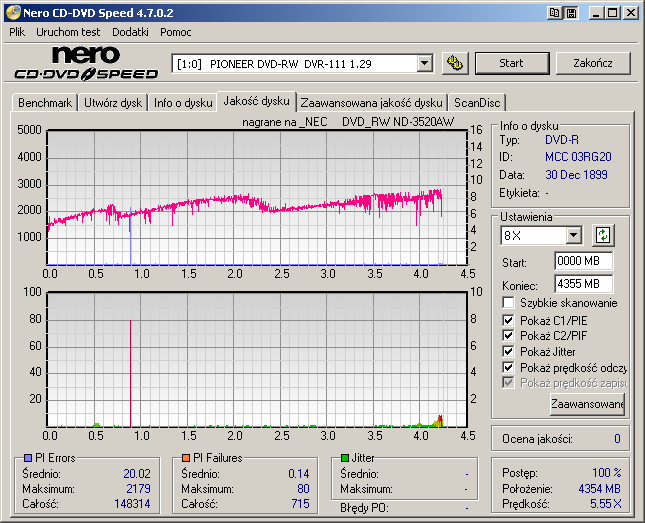Click the date 30 Dec 1899
The height and width of the screenshot is (523, 645).
point(576,174)
